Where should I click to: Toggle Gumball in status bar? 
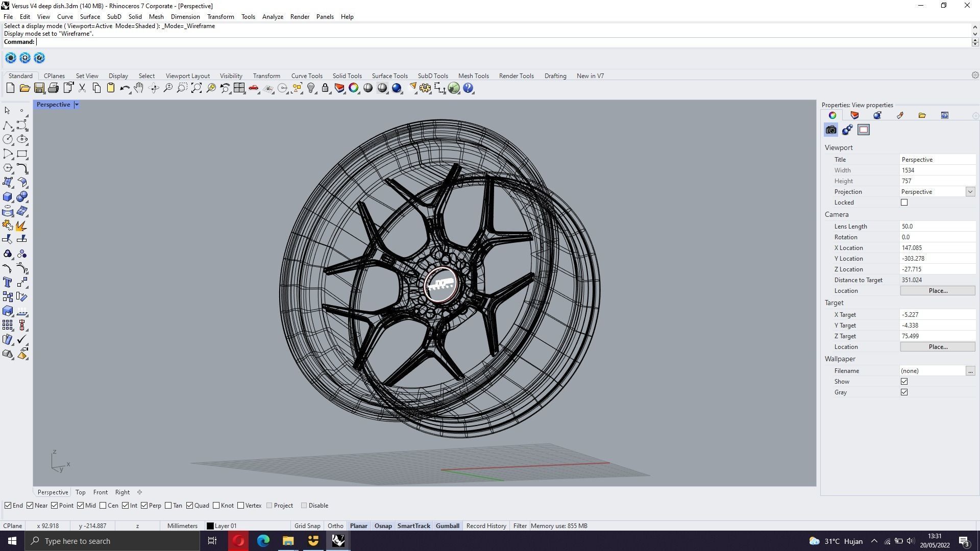tap(448, 526)
